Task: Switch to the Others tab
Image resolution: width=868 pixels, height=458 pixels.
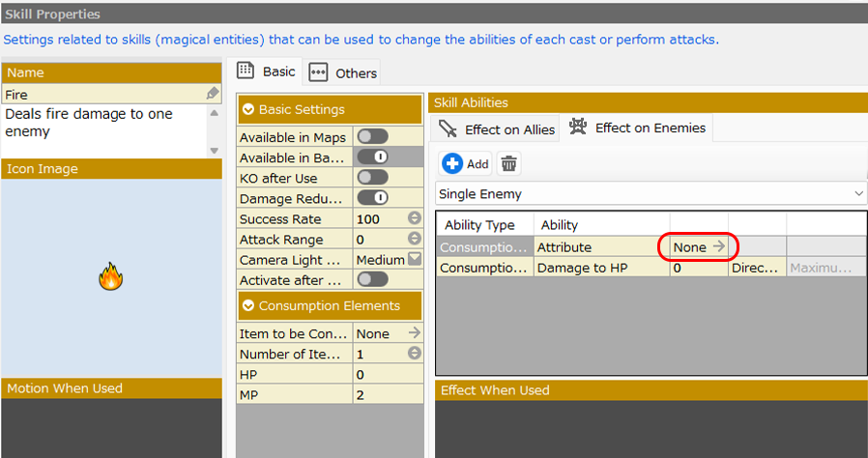Action: [x=344, y=73]
